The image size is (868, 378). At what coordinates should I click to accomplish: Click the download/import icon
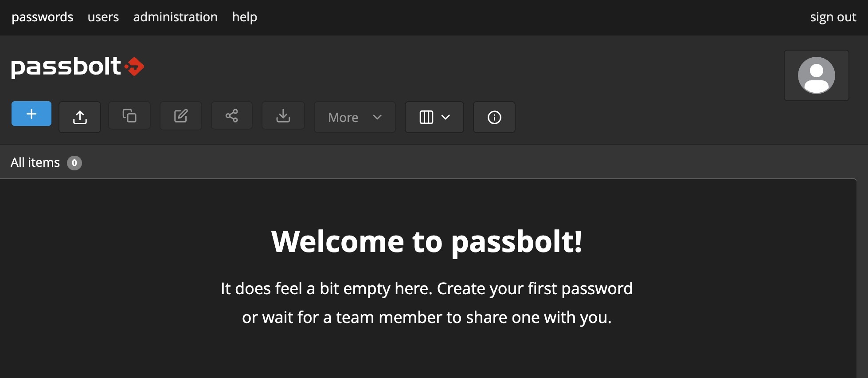(283, 116)
